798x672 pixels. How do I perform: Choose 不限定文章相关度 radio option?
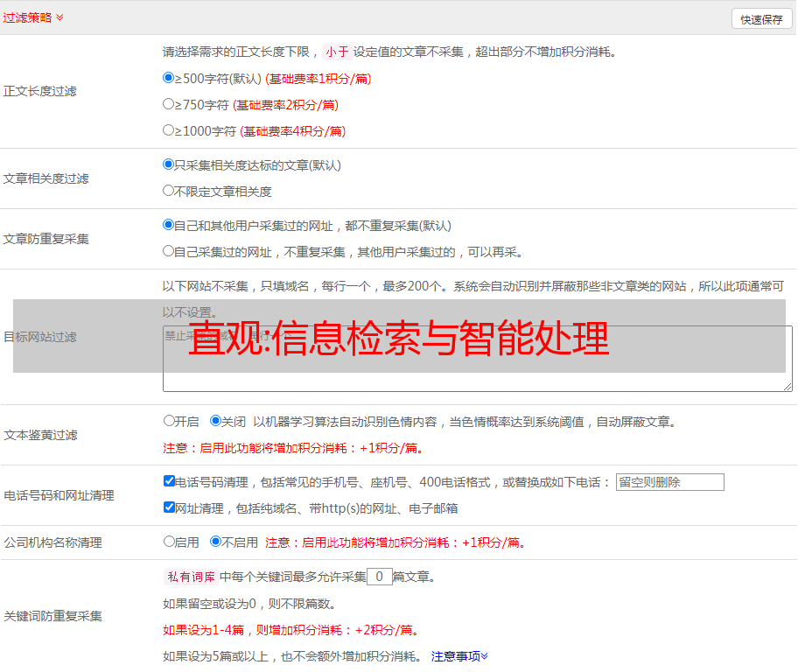coord(169,191)
